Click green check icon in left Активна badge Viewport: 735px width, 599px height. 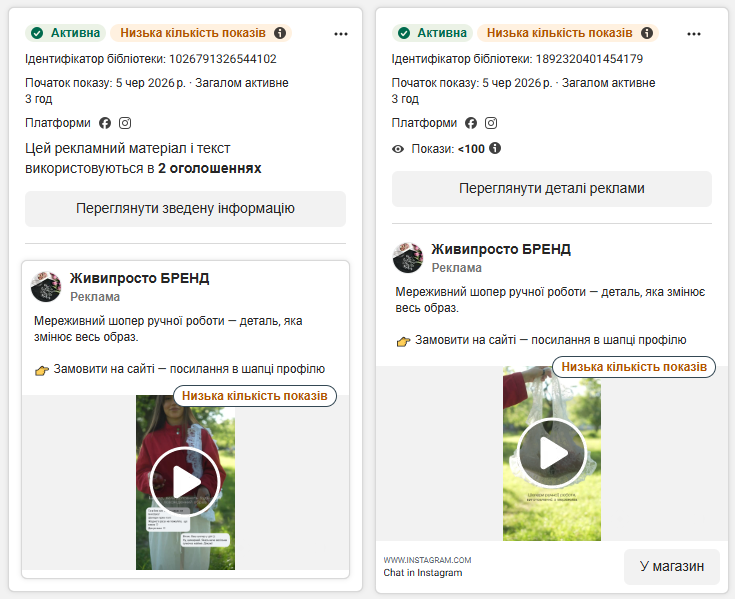(x=37, y=33)
